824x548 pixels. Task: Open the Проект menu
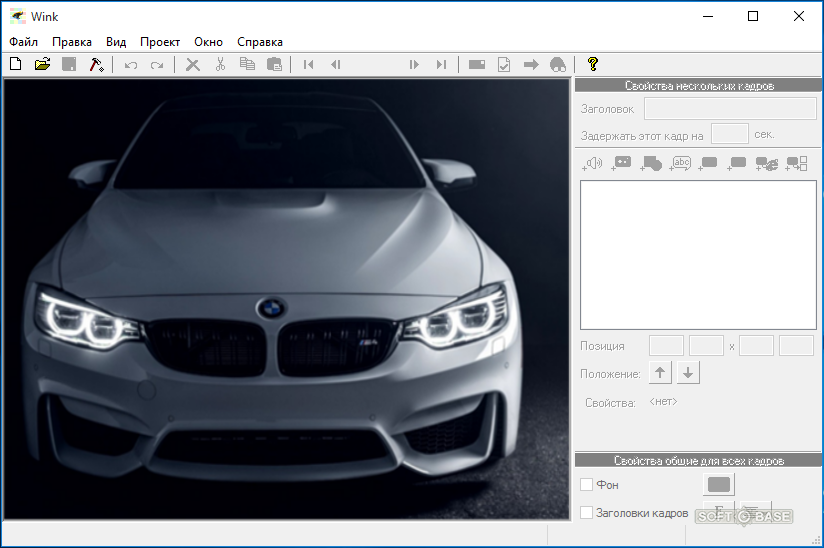160,42
